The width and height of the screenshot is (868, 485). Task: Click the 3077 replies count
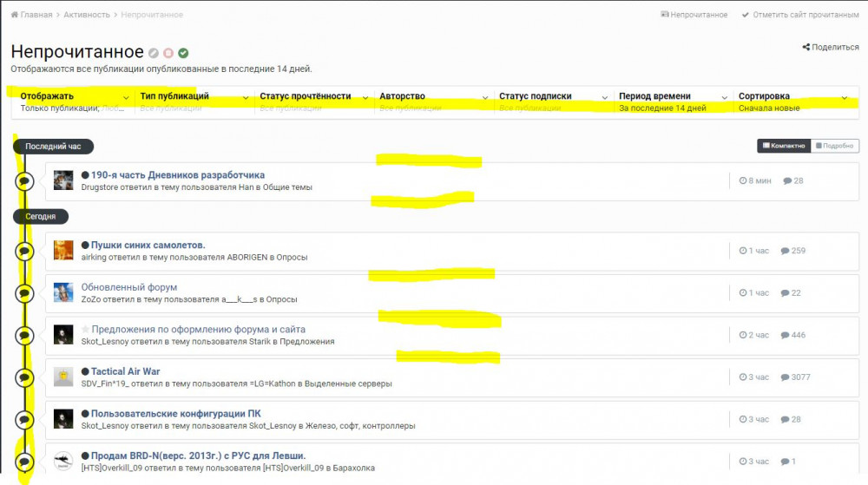pyautogui.click(x=795, y=377)
